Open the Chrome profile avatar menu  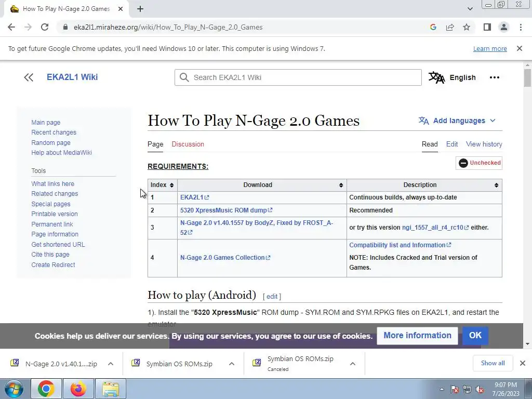[504, 27]
